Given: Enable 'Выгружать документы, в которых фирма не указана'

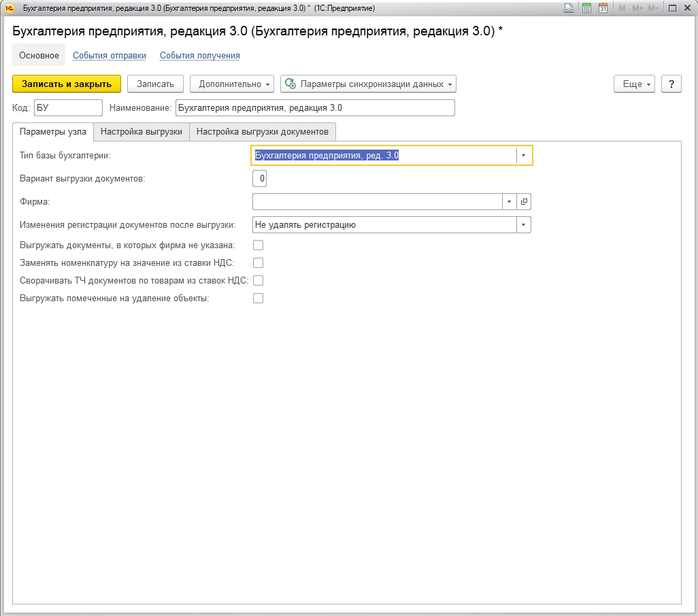Looking at the screenshot, I should pyautogui.click(x=258, y=245).
